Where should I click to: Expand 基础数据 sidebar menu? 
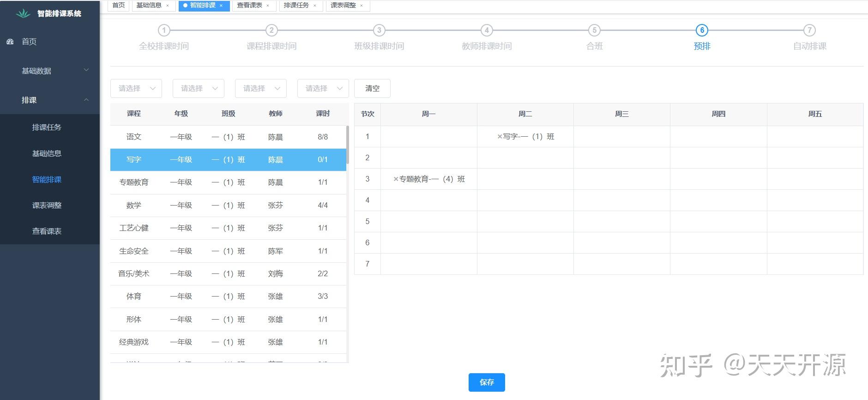point(50,71)
